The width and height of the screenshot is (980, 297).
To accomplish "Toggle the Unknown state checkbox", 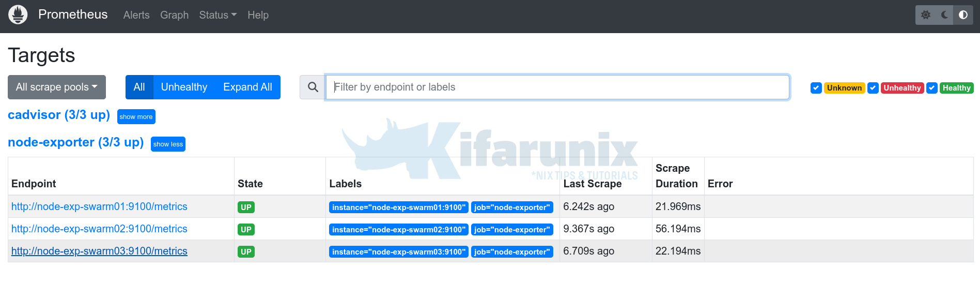I will [x=816, y=88].
